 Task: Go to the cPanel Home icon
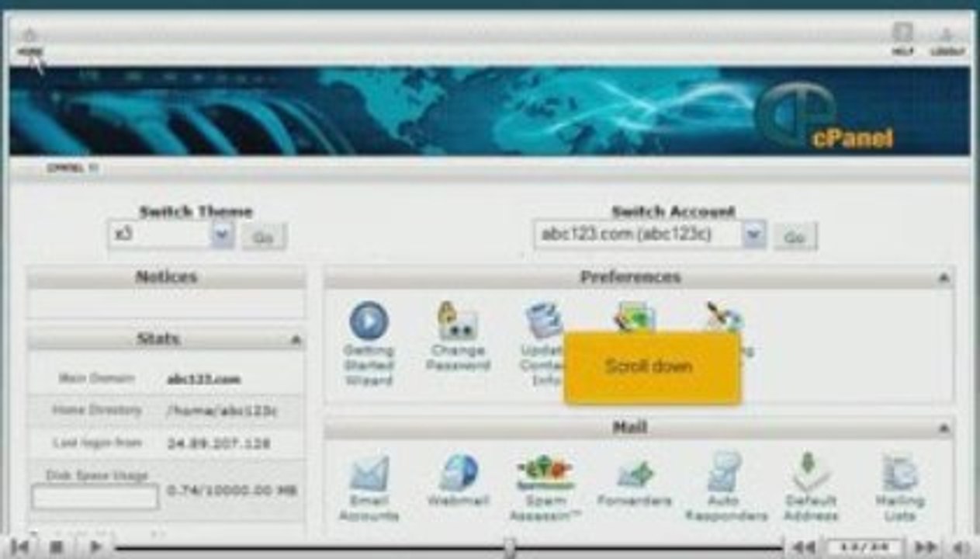[x=29, y=40]
